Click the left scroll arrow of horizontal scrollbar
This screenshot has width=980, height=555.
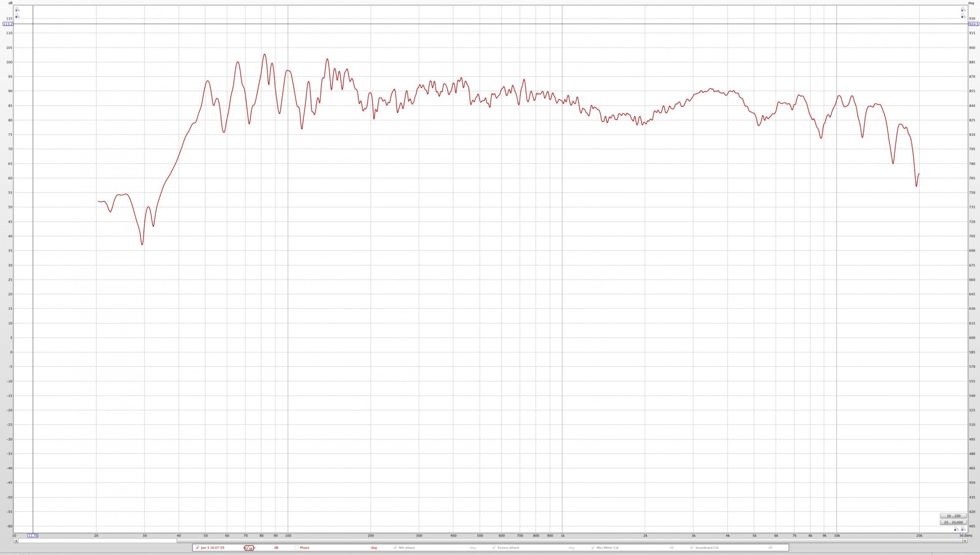point(16,541)
